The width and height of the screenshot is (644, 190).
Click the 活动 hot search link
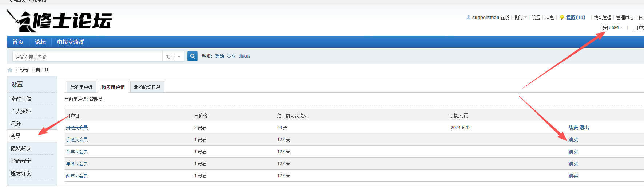[220, 56]
